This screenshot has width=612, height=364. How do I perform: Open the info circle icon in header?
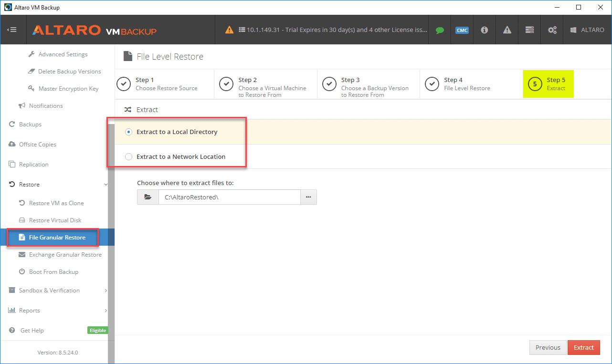(x=485, y=30)
